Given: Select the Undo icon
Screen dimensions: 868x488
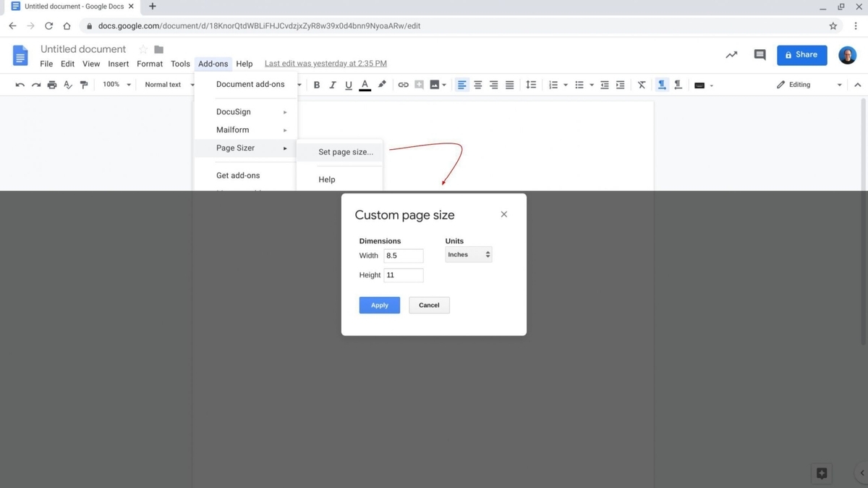Looking at the screenshot, I should pyautogui.click(x=20, y=85).
